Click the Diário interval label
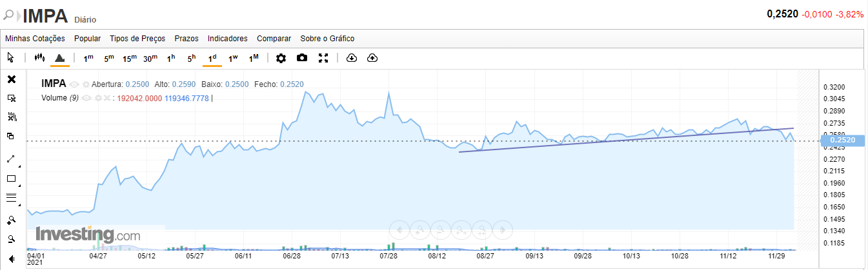 [x=85, y=20]
